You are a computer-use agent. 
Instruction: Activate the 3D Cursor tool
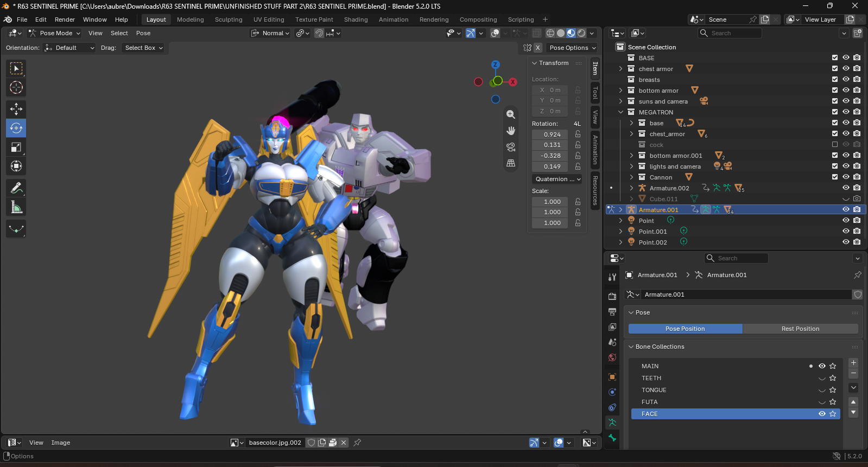tap(16, 87)
